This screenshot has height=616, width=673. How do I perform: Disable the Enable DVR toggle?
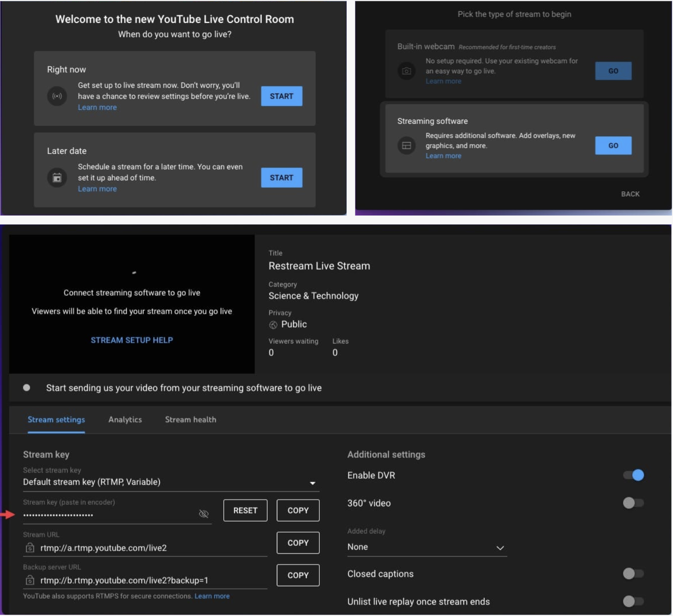[634, 475]
